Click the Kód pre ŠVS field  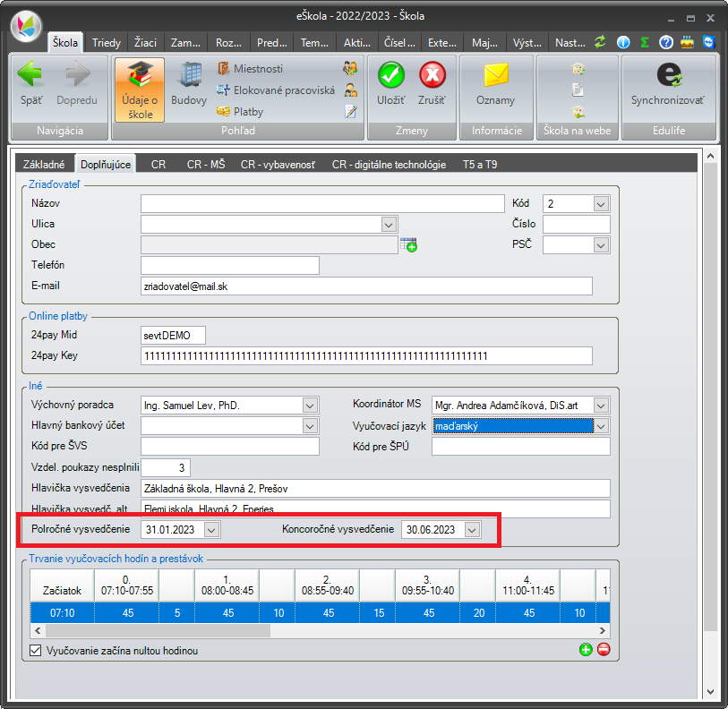coord(230,446)
